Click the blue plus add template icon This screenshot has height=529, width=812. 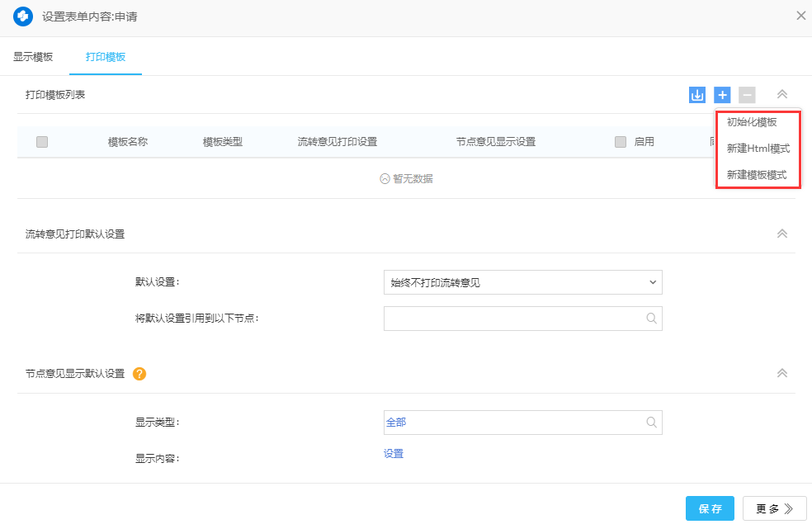pos(722,95)
